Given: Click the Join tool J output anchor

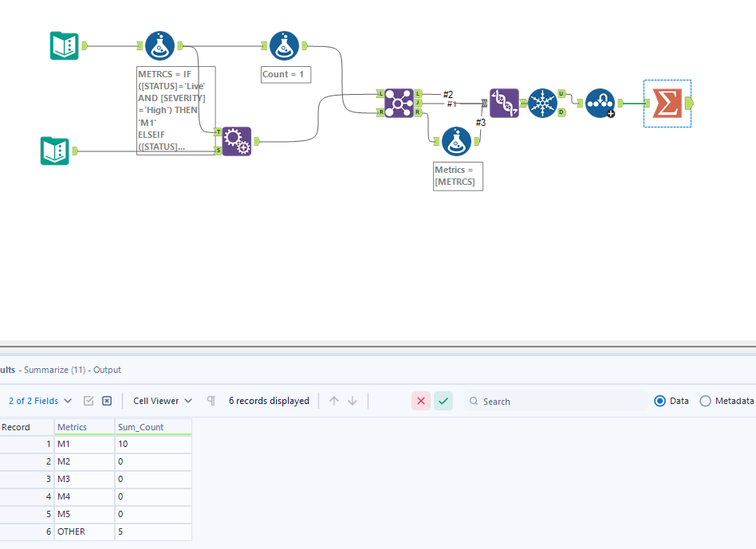Looking at the screenshot, I should pos(418,103).
